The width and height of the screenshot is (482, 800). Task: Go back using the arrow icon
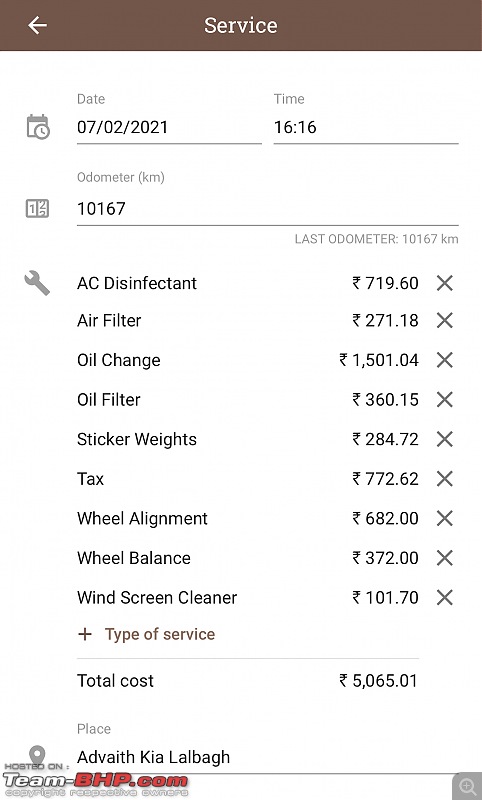37,25
